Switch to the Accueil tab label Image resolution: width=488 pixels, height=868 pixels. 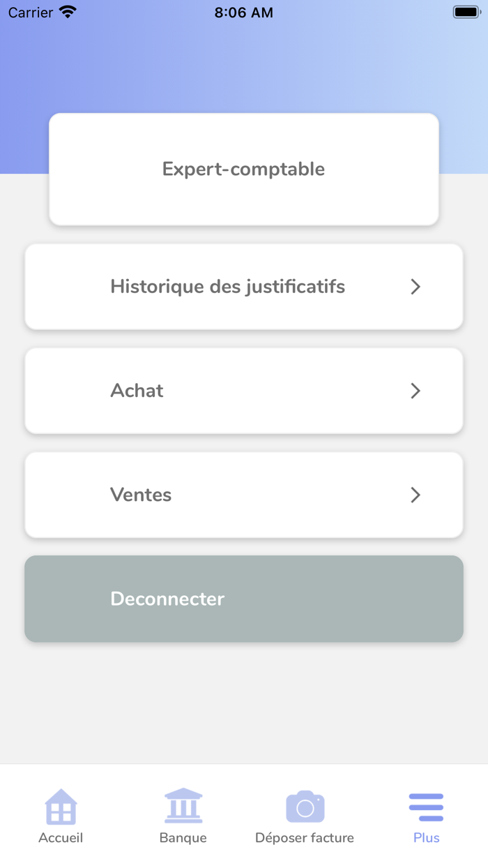[x=61, y=838]
